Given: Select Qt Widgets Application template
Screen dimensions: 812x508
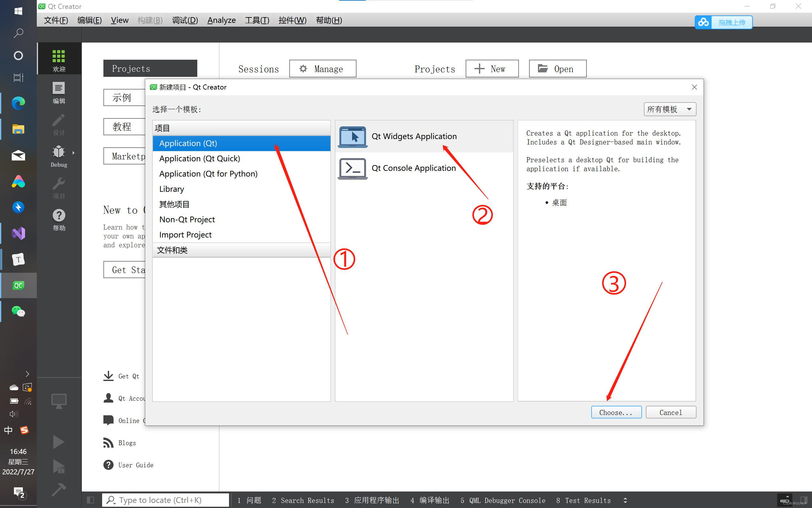Looking at the screenshot, I should (x=424, y=136).
